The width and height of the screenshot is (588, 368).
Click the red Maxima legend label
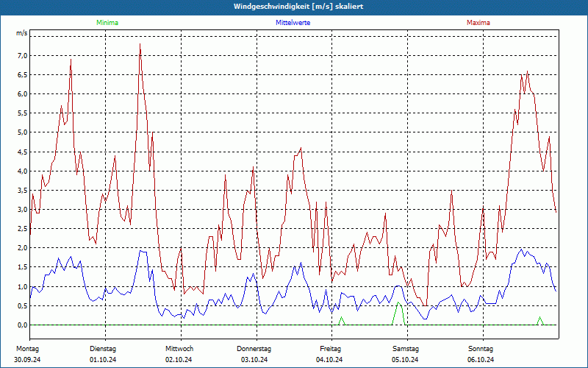(478, 23)
